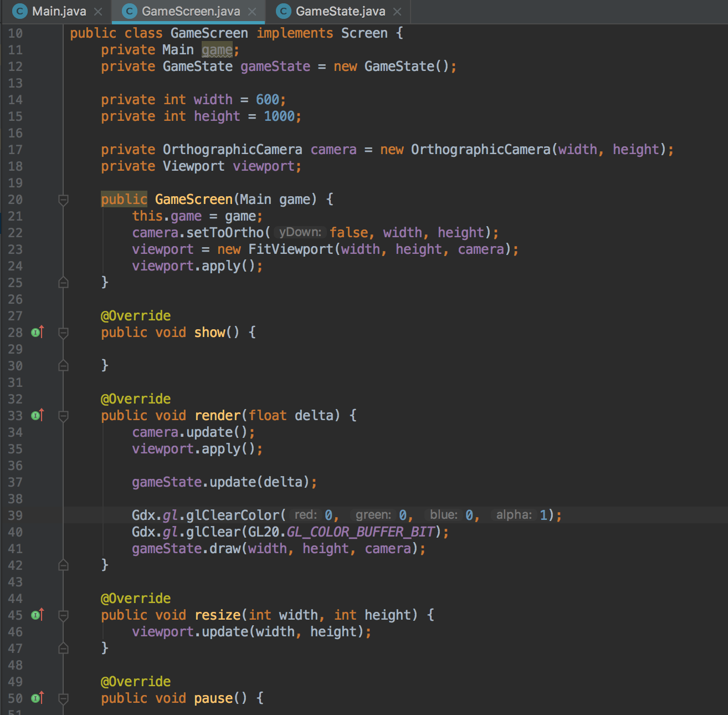
Task: Close the GameState.java tab
Action: (397, 12)
